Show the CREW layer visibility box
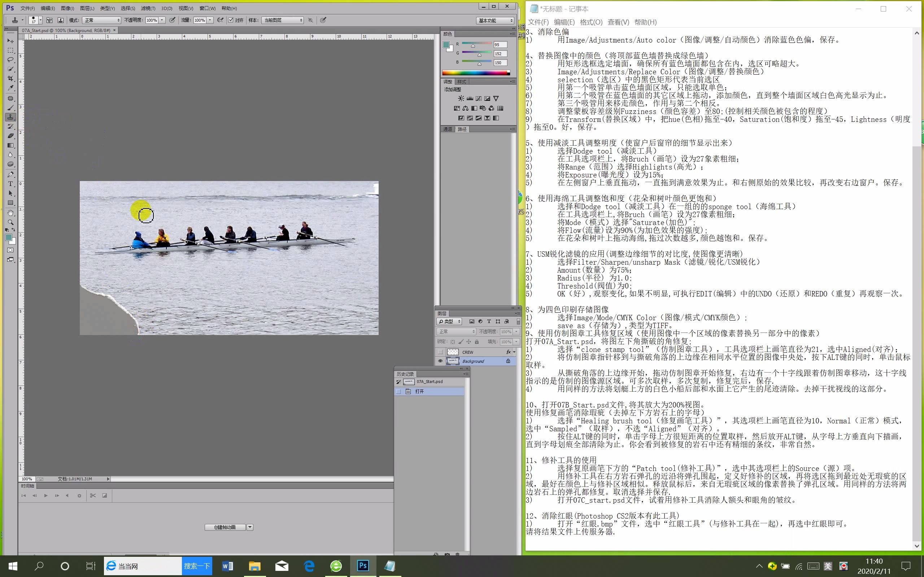The height and width of the screenshot is (577, 924). point(440,352)
